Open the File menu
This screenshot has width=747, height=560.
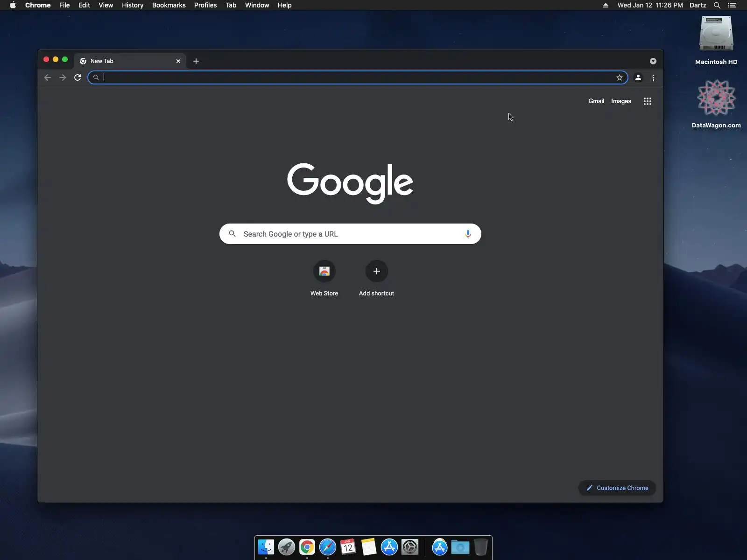pyautogui.click(x=64, y=5)
